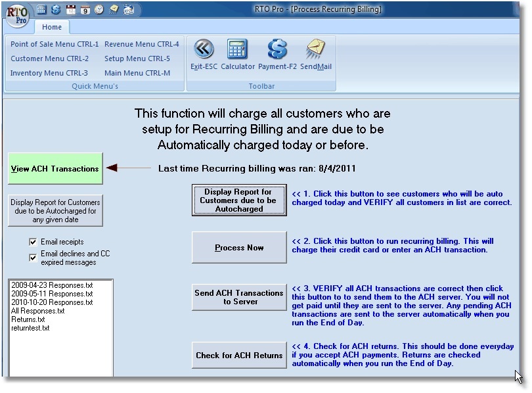Toggle the Email receipts checkbox

click(x=33, y=242)
